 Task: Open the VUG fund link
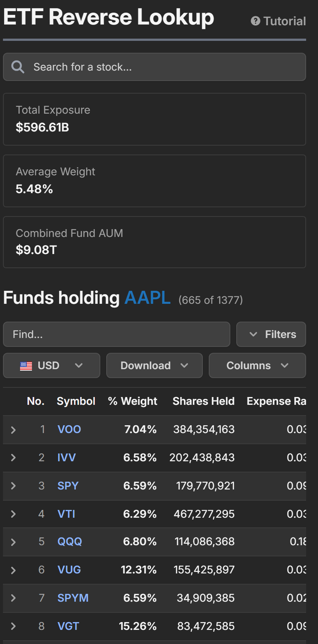(69, 570)
